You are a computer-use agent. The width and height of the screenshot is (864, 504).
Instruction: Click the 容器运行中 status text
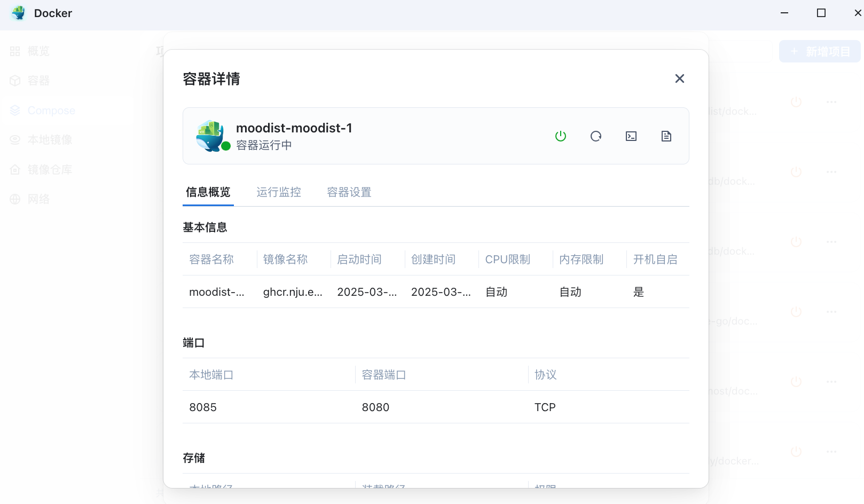(264, 145)
